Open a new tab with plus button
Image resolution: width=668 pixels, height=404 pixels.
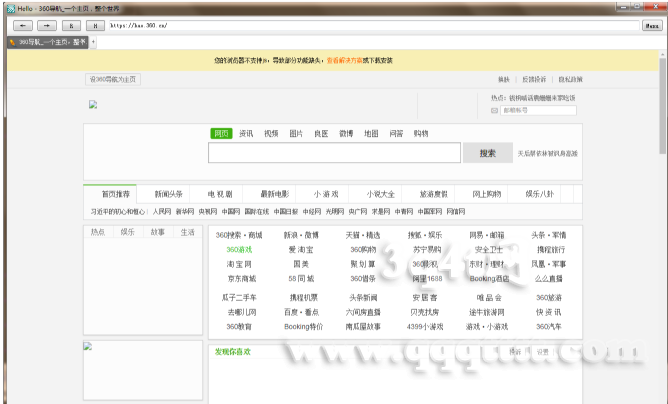93,42
